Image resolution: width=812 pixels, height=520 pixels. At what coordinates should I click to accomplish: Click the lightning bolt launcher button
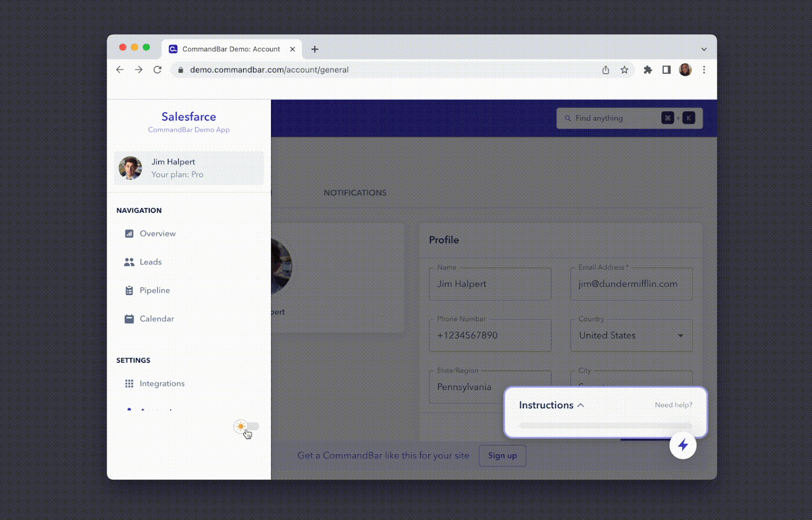pos(683,445)
